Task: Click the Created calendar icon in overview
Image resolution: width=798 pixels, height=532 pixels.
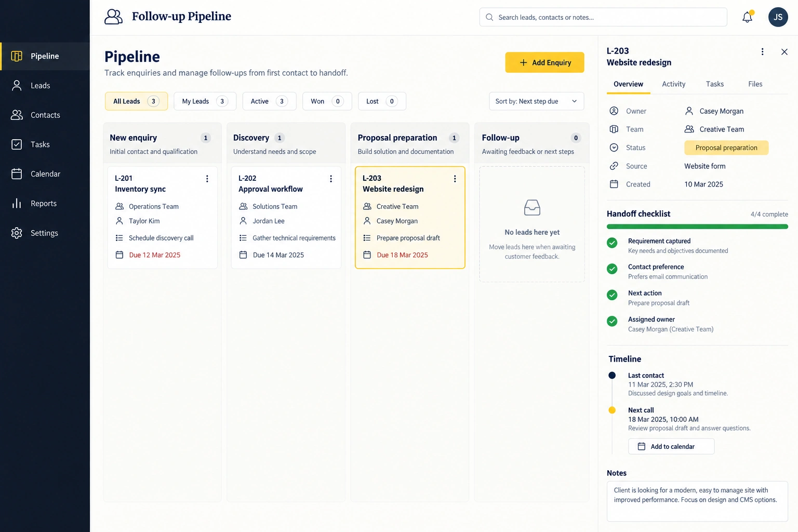Action: point(614,184)
